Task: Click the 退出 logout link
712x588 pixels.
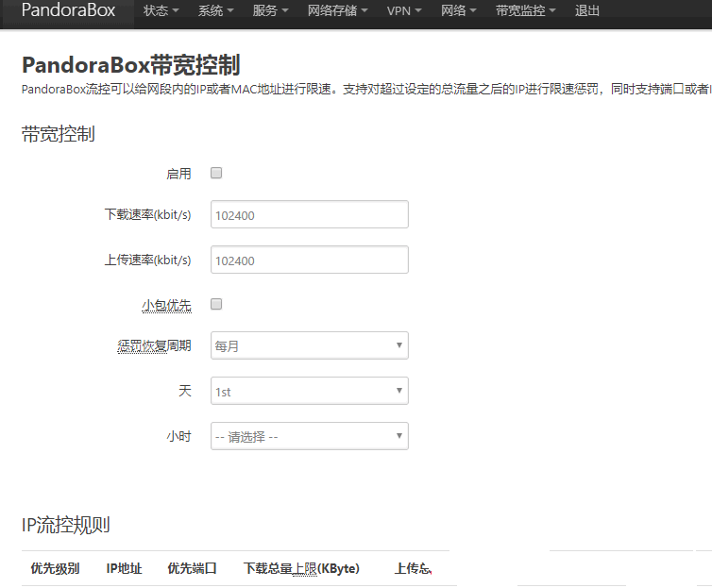Action: point(587,11)
